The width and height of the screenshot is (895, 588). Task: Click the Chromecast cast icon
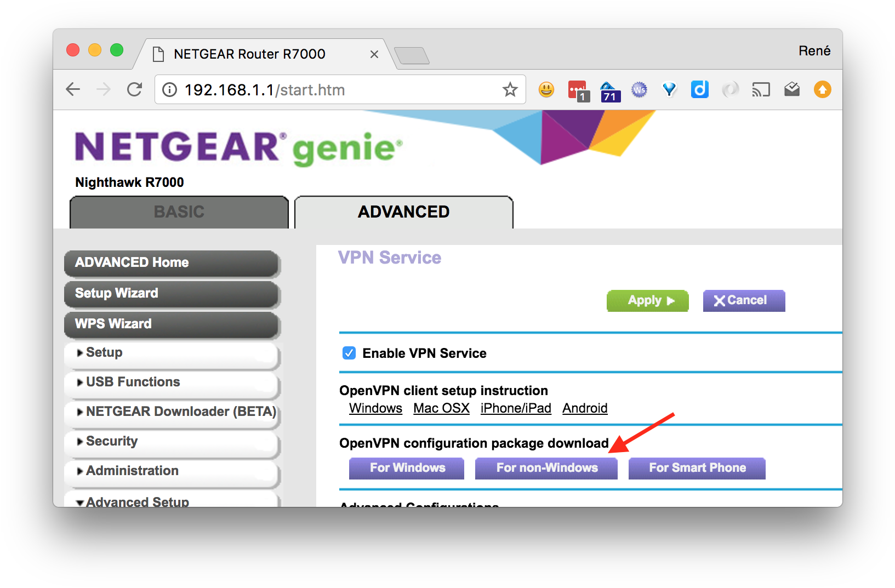point(761,89)
